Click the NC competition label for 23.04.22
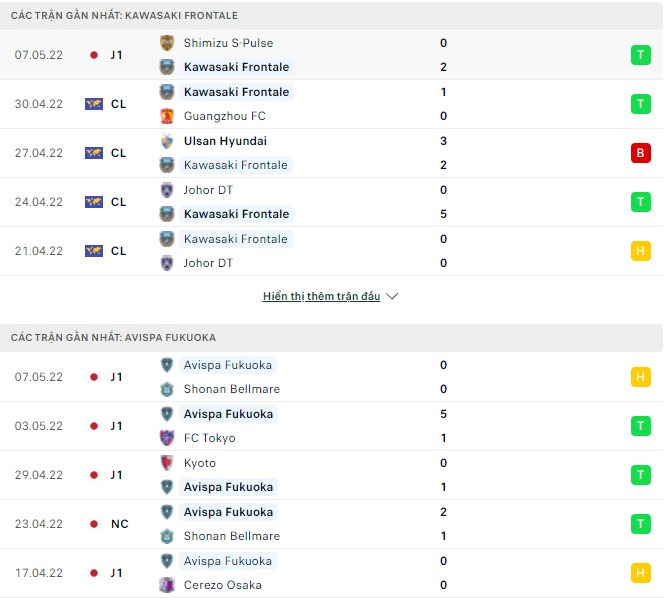Viewport: 666px width, 598px height. coord(118,524)
